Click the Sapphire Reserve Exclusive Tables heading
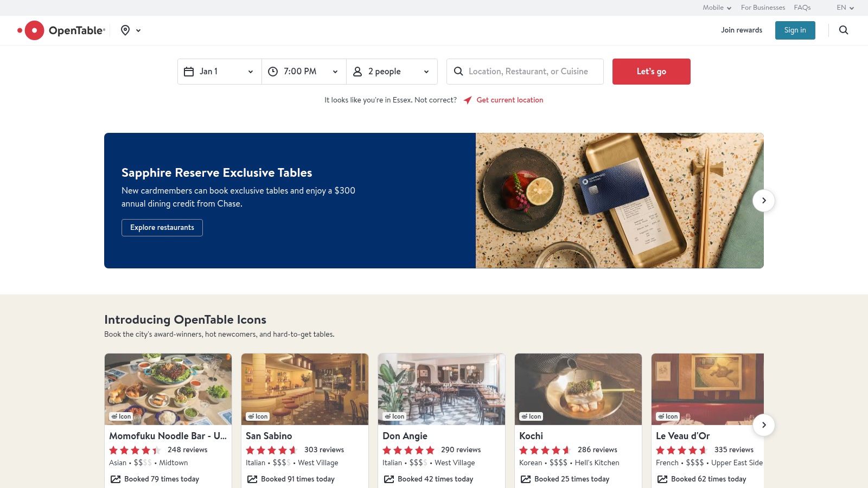868x488 pixels. pos(217,173)
